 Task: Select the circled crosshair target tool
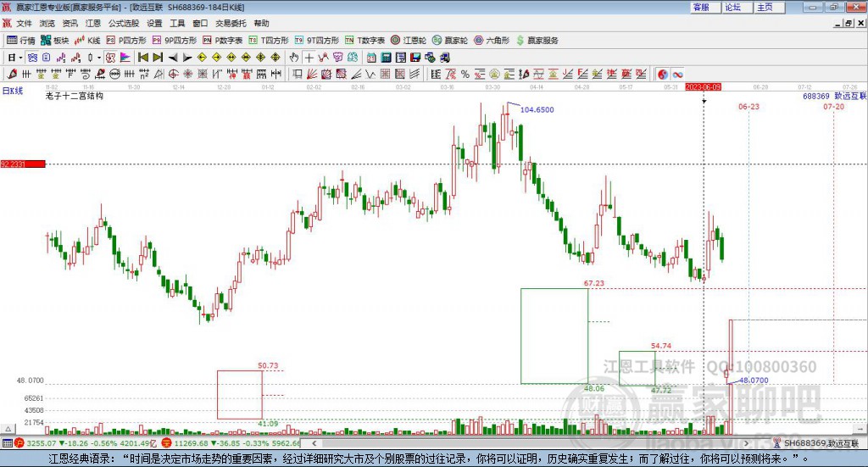coord(173,74)
